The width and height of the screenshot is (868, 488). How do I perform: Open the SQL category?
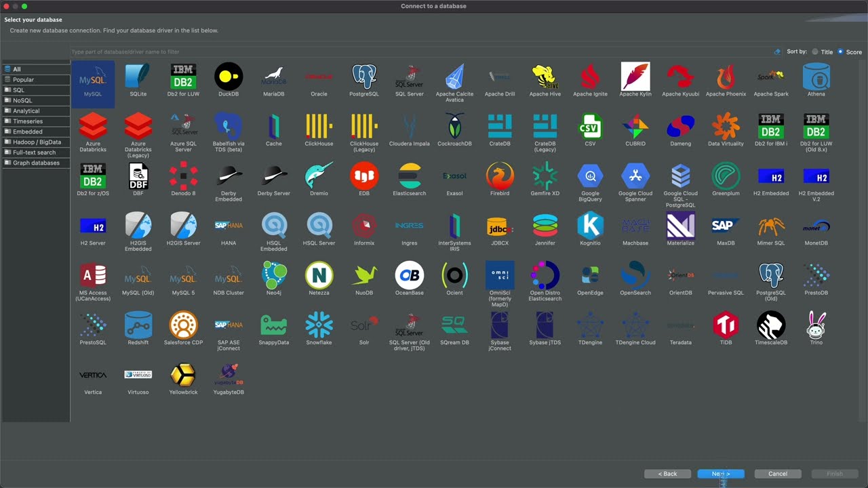click(36, 90)
